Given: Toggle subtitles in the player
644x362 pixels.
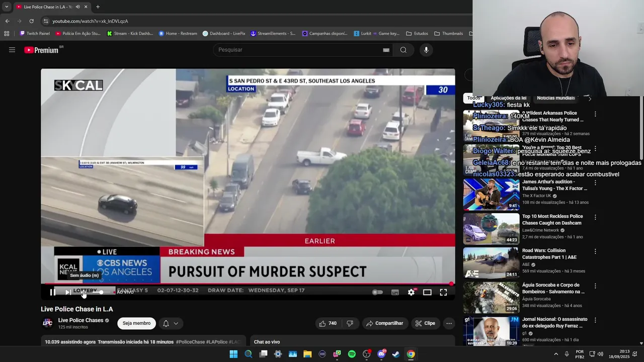Looking at the screenshot, I should pyautogui.click(x=395, y=292).
